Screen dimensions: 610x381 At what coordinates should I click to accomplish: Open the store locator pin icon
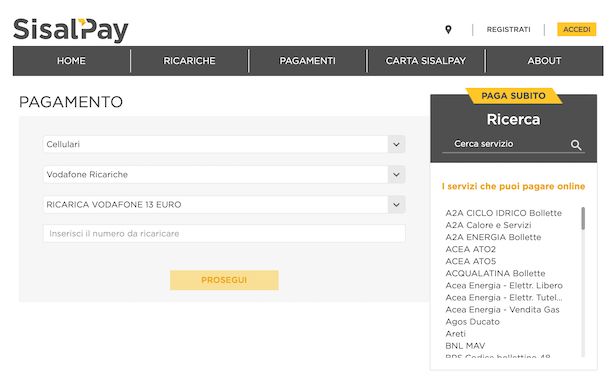tap(448, 30)
